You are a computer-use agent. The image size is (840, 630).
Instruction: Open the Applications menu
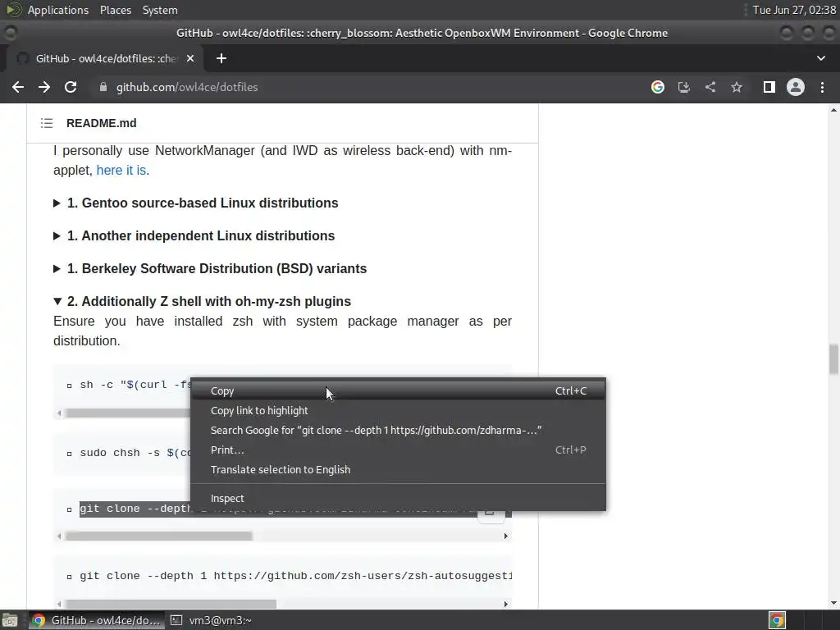(x=58, y=10)
